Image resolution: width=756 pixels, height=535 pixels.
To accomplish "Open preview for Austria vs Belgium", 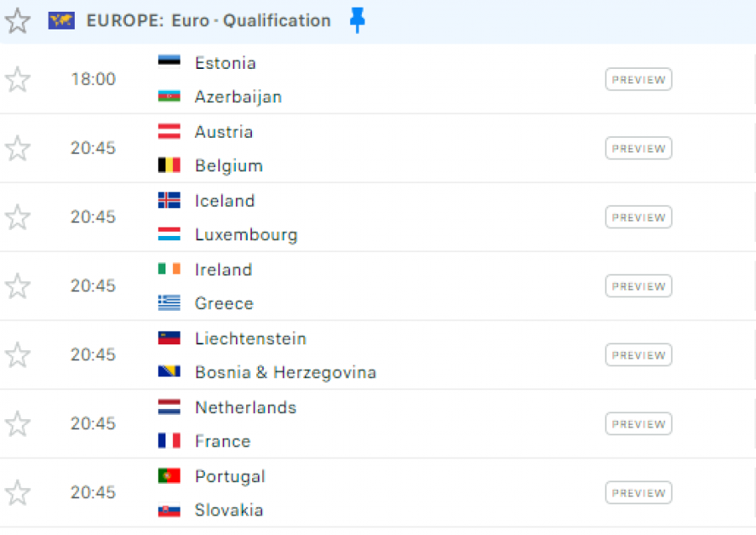I will (638, 149).
